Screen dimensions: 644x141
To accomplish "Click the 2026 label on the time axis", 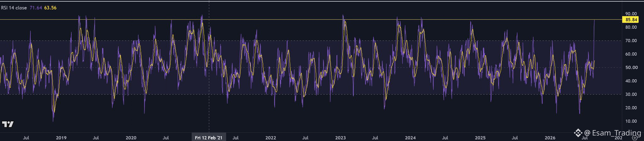I will pyautogui.click(x=550, y=138).
